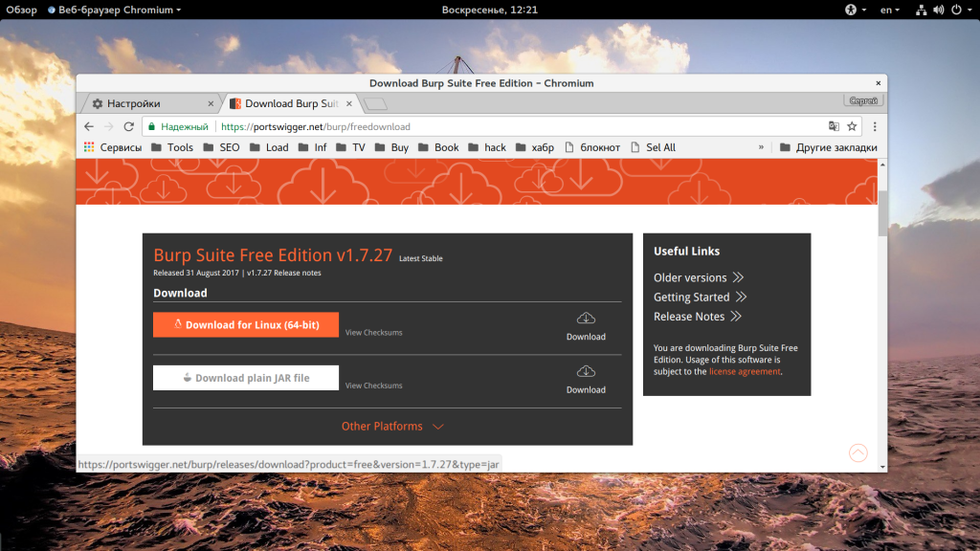Screen dimensions: 980x551
Task: Open Chromium three-dot menu
Action: click(875, 127)
